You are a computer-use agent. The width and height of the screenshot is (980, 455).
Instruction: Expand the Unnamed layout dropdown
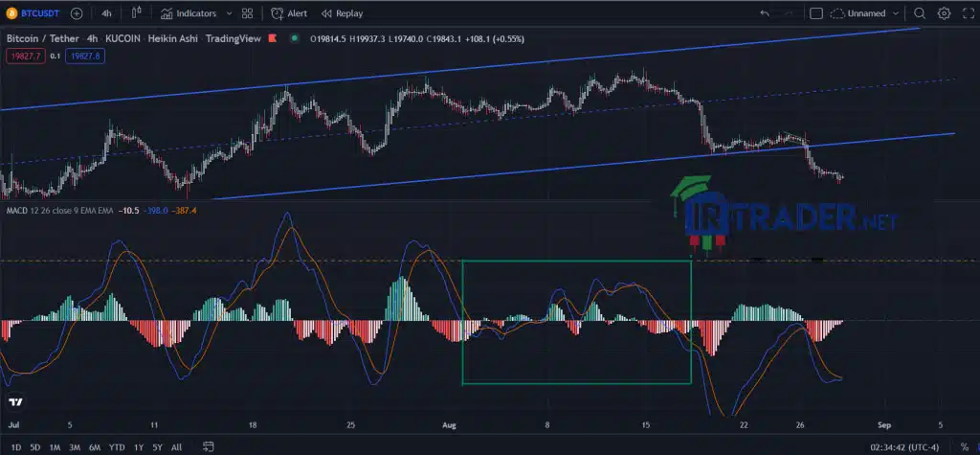tap(896, 13)
